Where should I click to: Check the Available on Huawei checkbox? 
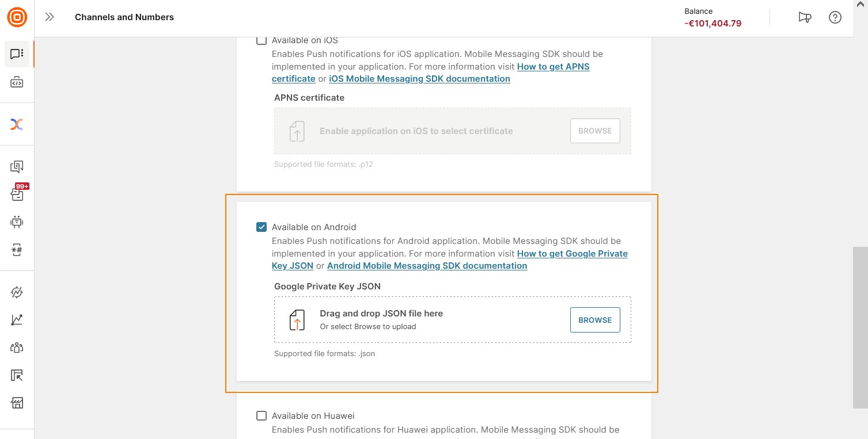(261, 415)
